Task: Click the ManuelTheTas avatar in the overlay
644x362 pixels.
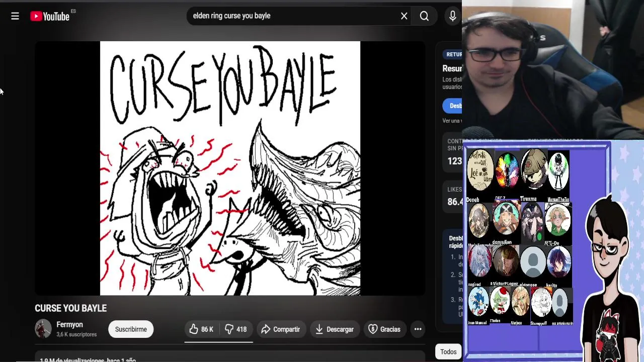Action: [558, 172]
